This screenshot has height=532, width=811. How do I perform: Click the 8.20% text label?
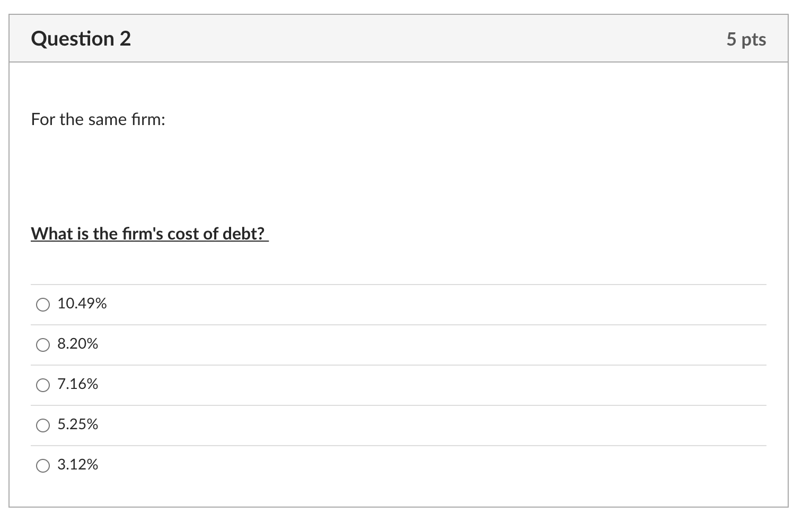77,344
